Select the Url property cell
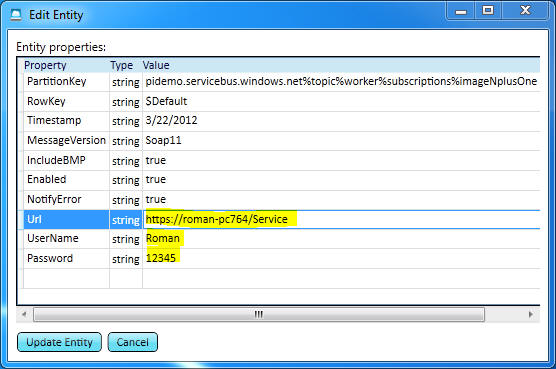The height and width of the screenshot is (369, 556). pyautogui.click(x=66, y=219)
